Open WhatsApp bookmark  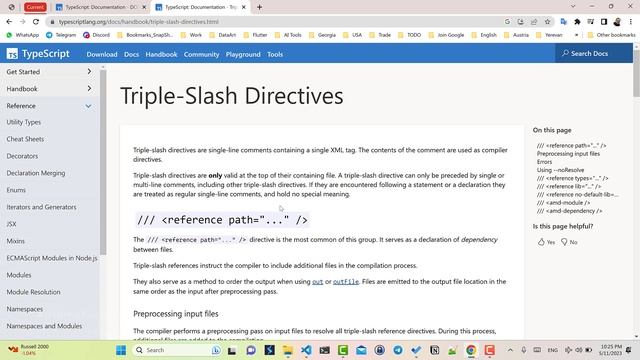[23, 35]
